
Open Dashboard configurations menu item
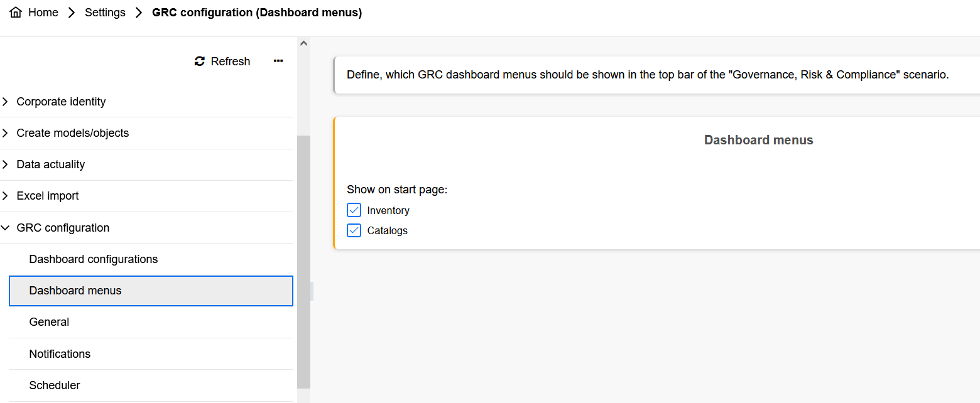pos(94,259)
